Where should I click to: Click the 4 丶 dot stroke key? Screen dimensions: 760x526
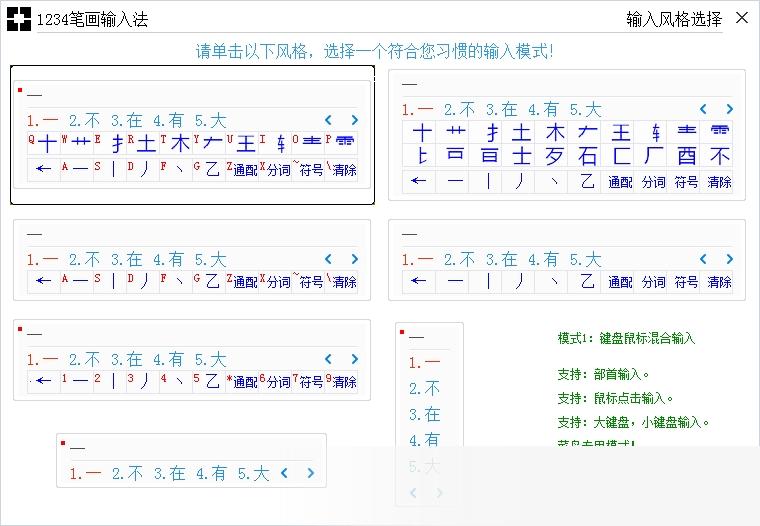(x=175, y=381)
